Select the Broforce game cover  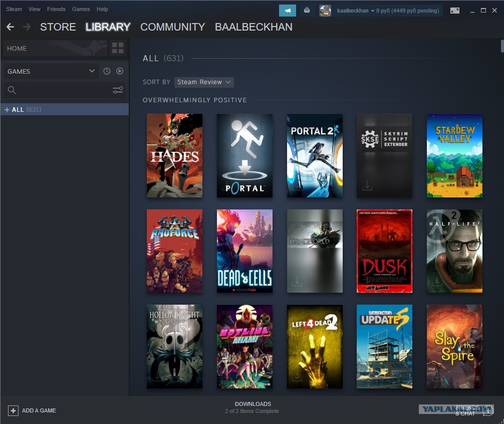coord(174,251)
